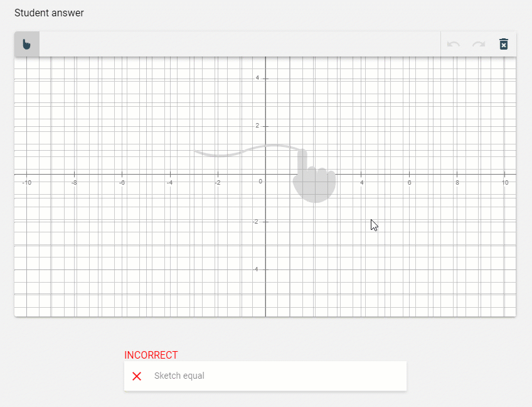Click the red INCORRECT label

[151, 355]
